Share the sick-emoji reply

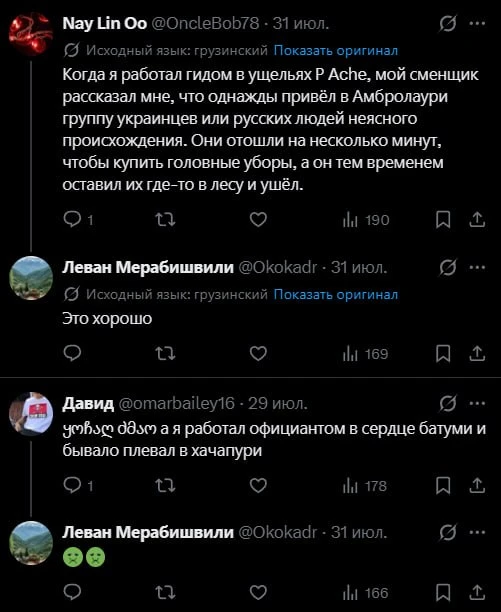click(477, 593)
